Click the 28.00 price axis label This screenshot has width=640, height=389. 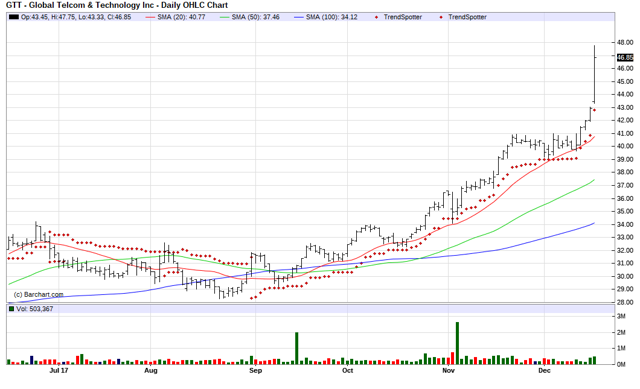point(625,302)
